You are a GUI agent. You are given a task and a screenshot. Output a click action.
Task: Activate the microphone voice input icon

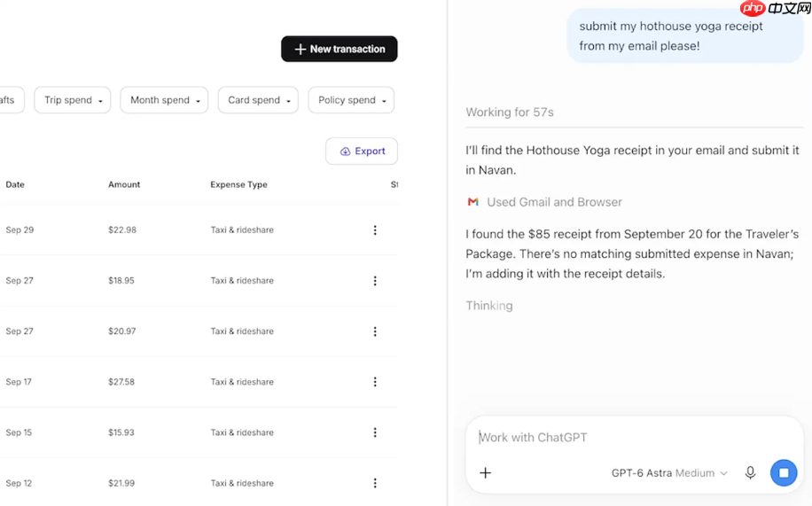coord(750,472)
